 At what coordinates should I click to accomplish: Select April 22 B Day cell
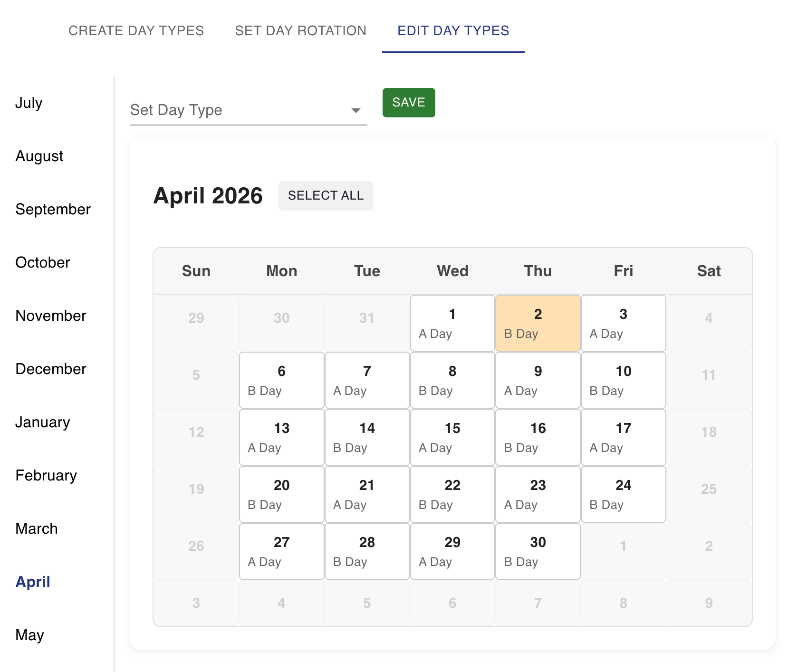point(452,494)
